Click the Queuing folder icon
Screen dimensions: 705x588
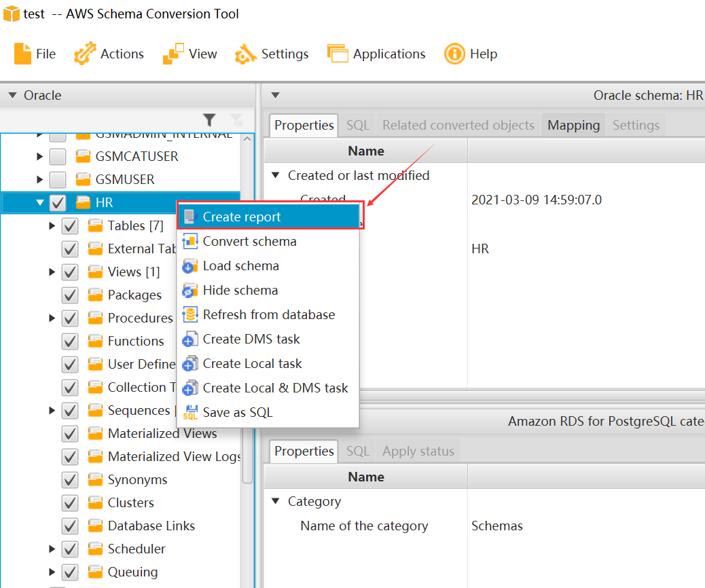pyautogui.click(x=95, y=572)
